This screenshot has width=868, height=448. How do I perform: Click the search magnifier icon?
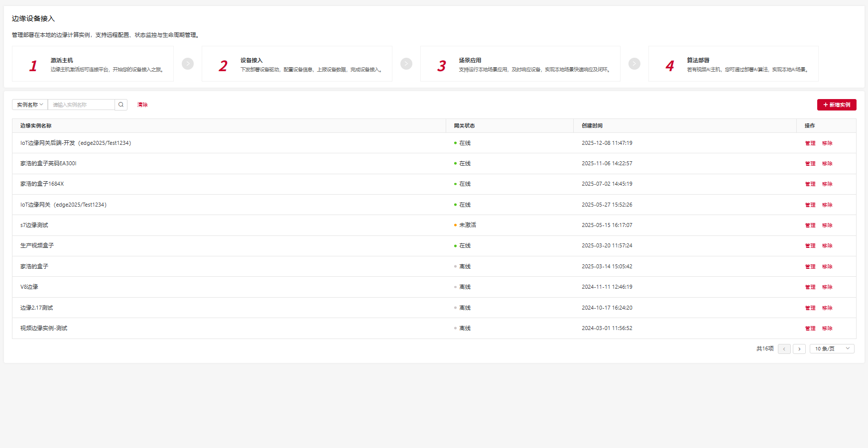tap(121, 105)
